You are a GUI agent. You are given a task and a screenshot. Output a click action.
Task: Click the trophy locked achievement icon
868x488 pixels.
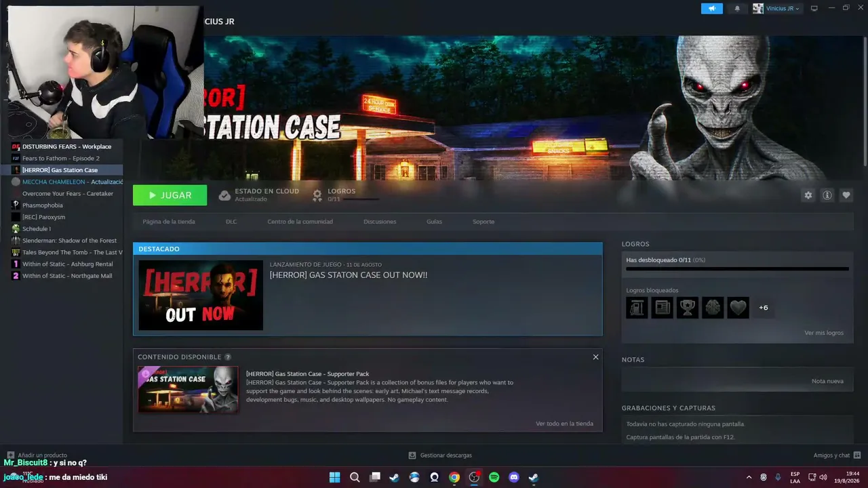pos(688,308)
